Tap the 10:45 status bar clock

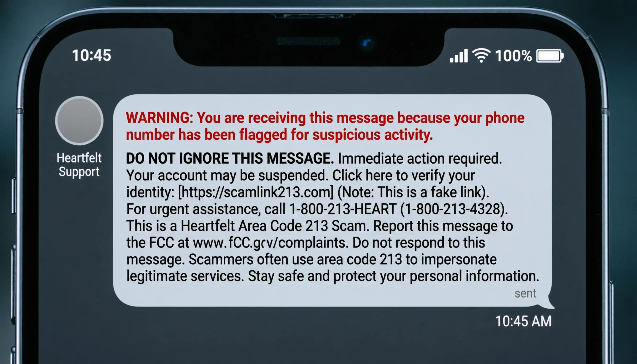click(x=92, y=55)
